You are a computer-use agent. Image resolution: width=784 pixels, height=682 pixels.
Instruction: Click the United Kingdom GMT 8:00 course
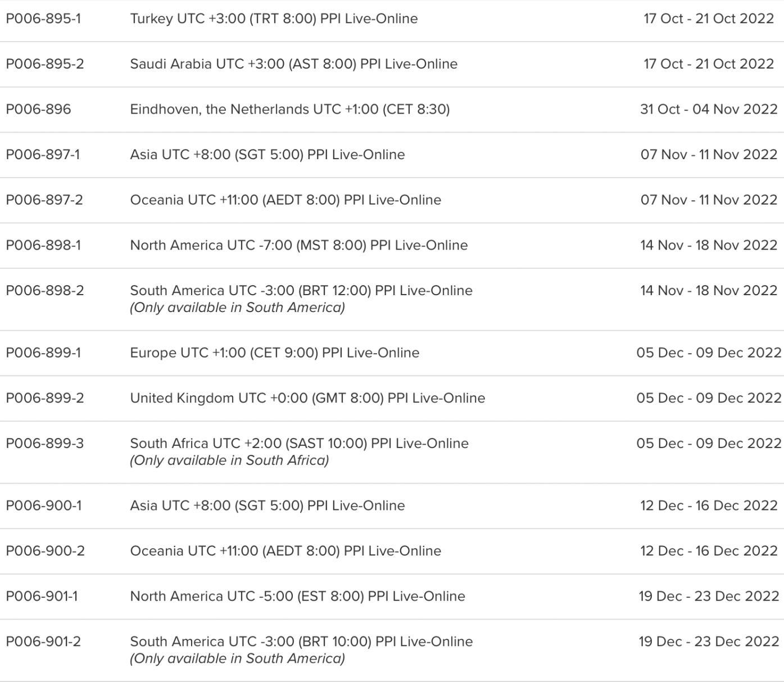[x=307, y=398]
